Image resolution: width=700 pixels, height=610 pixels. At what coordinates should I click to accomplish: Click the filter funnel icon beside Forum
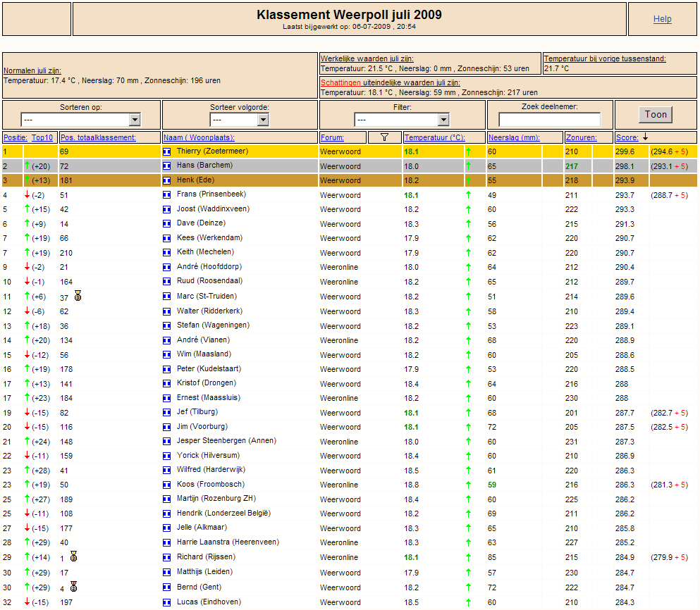coord(384,137)
